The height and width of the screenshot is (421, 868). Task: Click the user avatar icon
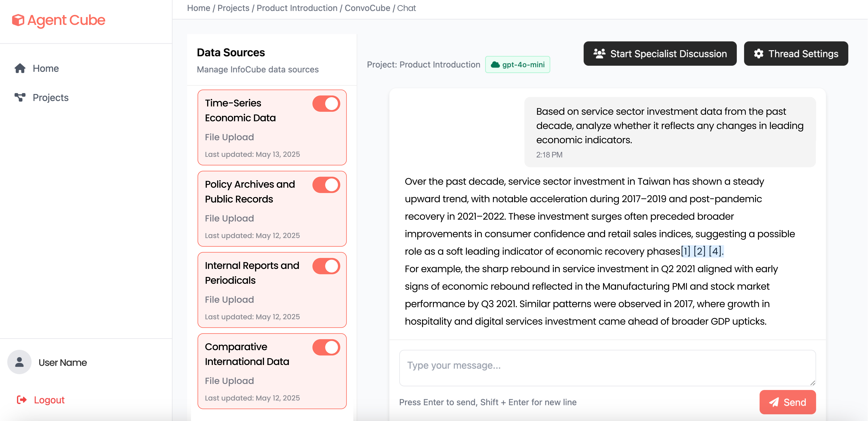[x=20, y=362]
